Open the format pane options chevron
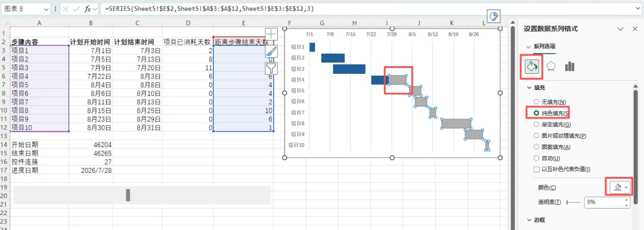Viewport: 644px width, 230px height. (621, 29)
